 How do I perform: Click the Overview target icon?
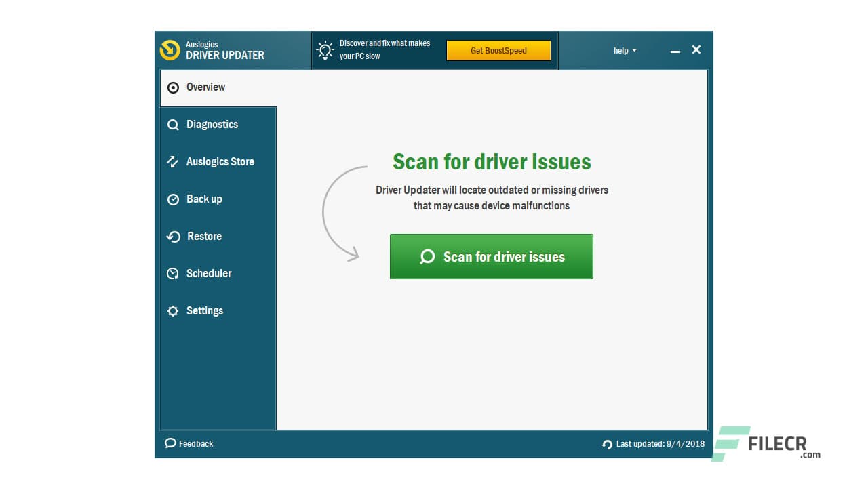pos(172,87)
